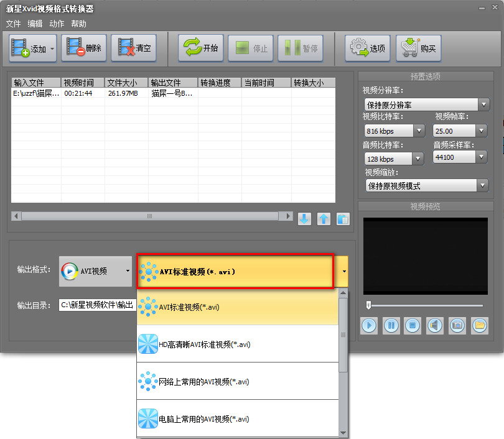Screen dimensions: 504x439
Task: Click the 添加 add video button
Action: click(x=32, y=48)
